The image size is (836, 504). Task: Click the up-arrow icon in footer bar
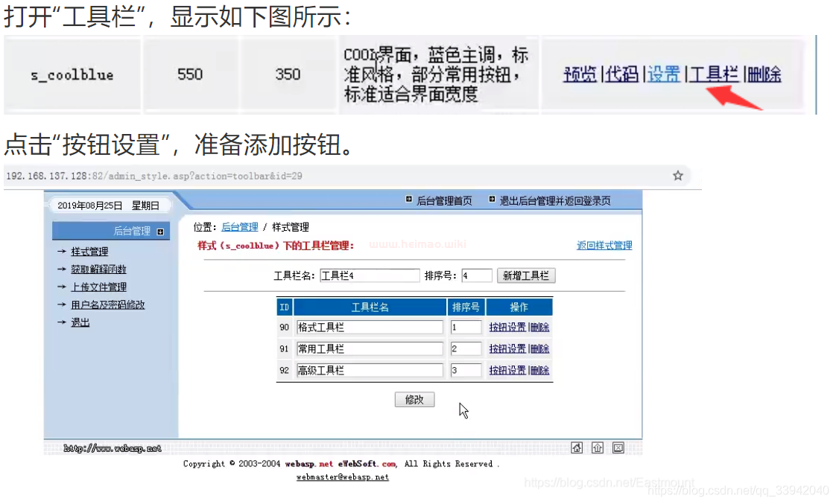click(597, 447)
